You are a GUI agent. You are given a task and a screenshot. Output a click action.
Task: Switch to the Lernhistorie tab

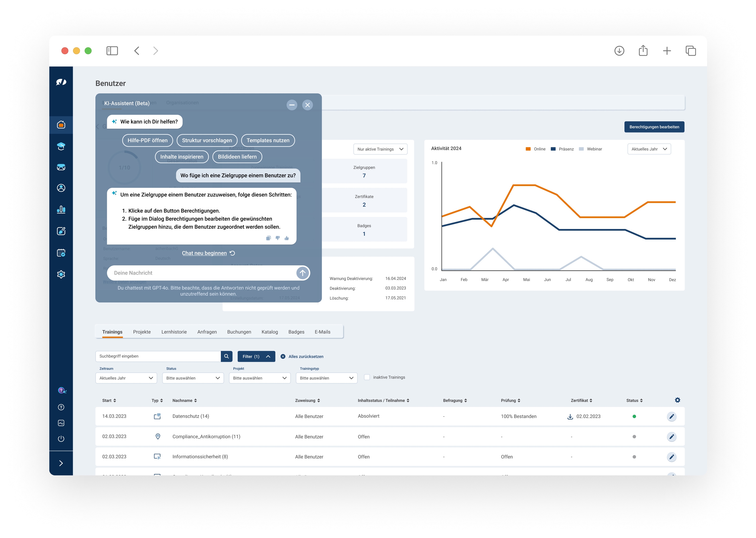pyautogui.click(x=174, y=332)
